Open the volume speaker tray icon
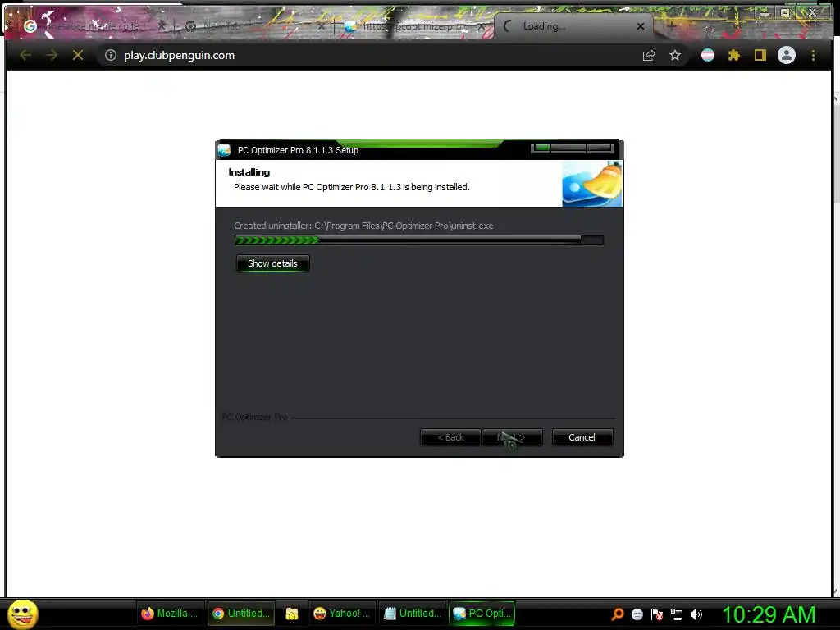The height and width of the screenshot is (630, 840). [x=696, y=614]
